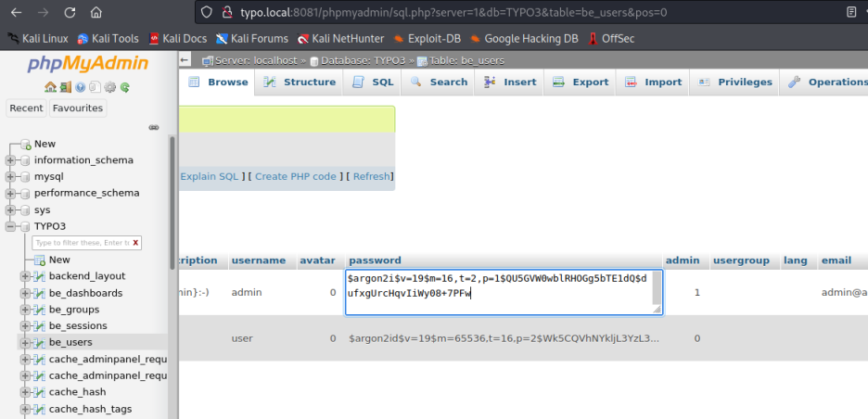Open SQL tab
Screen dimensions: 868x419
[x=372, y=82]
